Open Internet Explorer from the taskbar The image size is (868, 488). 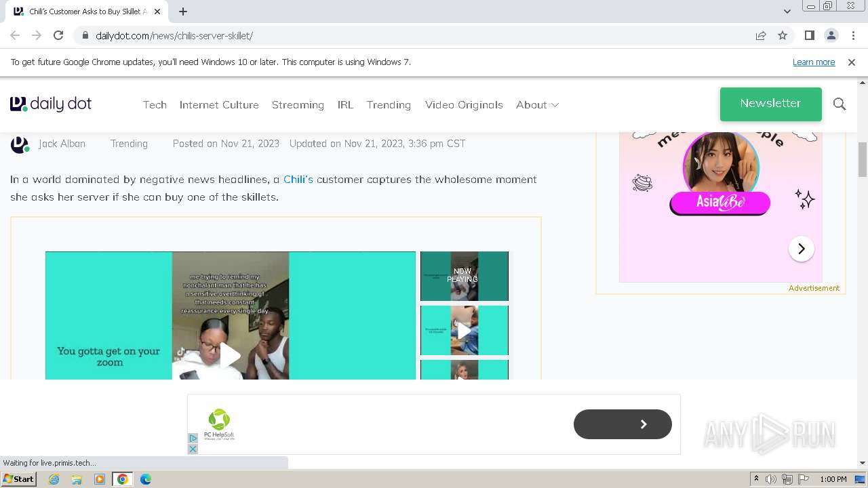coord(54,479)
